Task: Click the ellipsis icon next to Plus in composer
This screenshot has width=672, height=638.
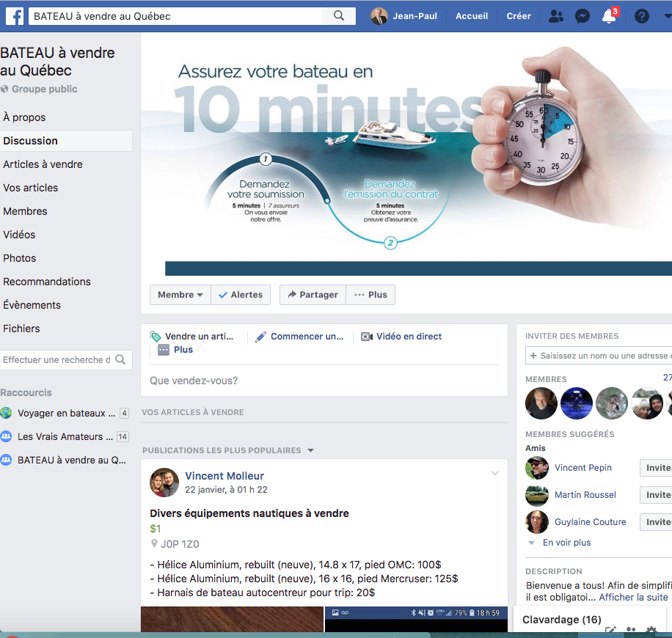Action: point(164,350)
